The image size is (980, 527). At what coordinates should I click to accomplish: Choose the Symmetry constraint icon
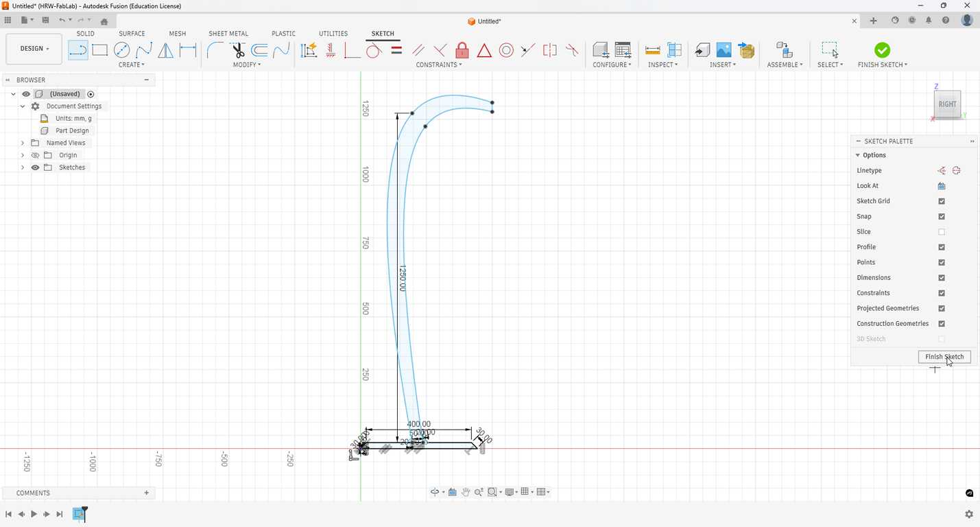click(550, 50)
